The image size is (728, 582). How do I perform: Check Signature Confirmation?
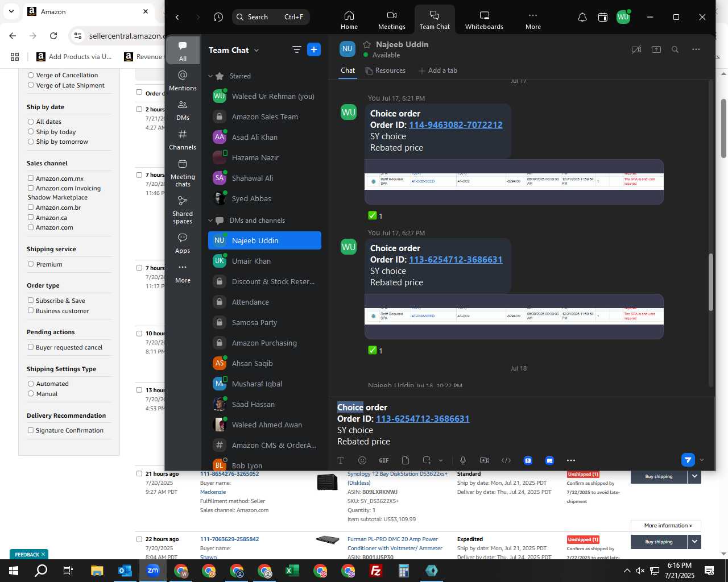click(31, 430)
